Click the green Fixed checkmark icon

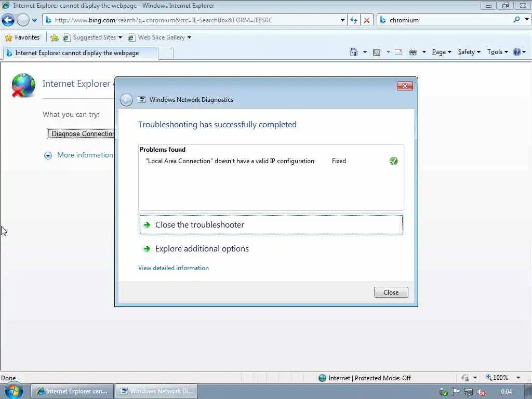pyautogui.click(x=394, y=161)
